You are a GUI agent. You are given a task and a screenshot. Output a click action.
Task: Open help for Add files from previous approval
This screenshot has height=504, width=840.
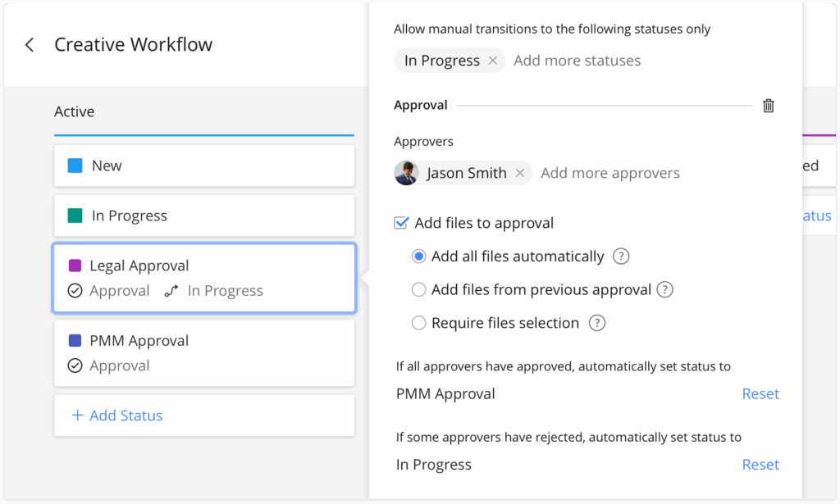(665, 289)
